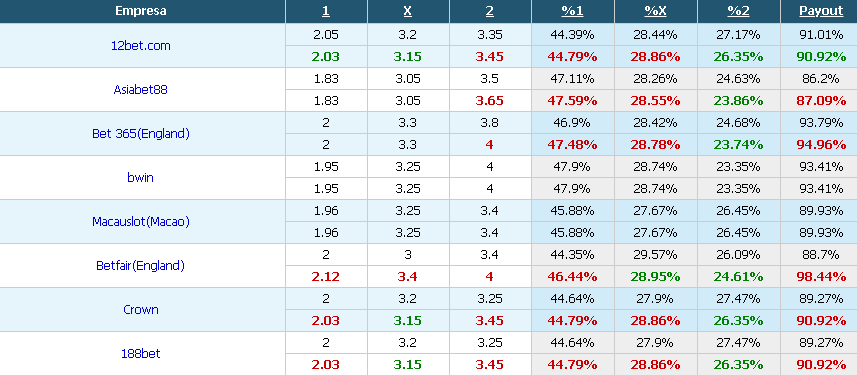Select the Macauslot(Macao) link

(140, 221)
